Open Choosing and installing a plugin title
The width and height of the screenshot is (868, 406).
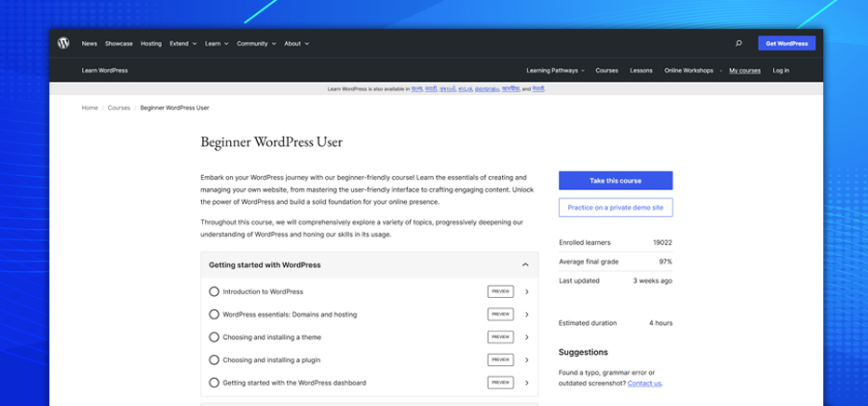coord(272,359)
